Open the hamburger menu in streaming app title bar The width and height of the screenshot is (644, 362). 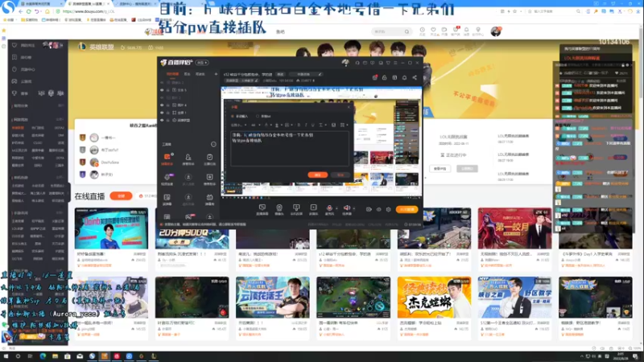click(x=395, y=63)
